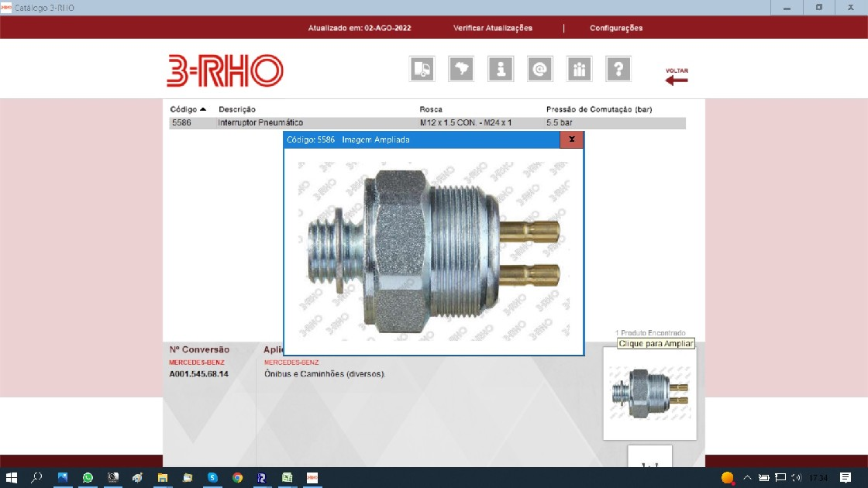Click Verificar Atualizações in the top bar

click(x=493, y=28)
